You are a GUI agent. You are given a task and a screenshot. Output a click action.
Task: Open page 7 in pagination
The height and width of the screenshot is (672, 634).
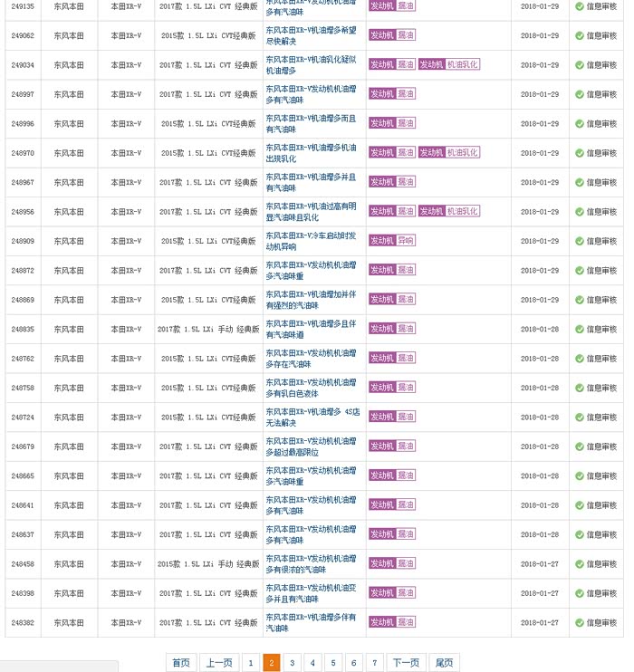pyautogui.click(x=375, y=663)
